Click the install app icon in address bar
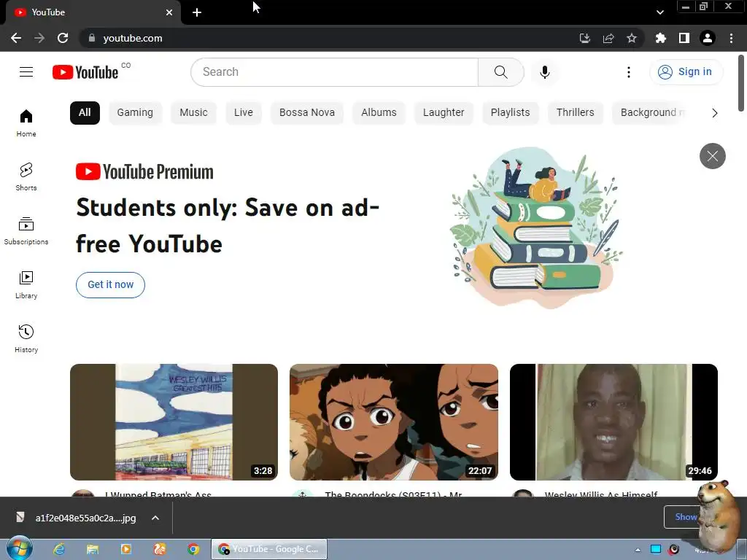Screen dimensions: 747x560 click(x=585, y=38)
